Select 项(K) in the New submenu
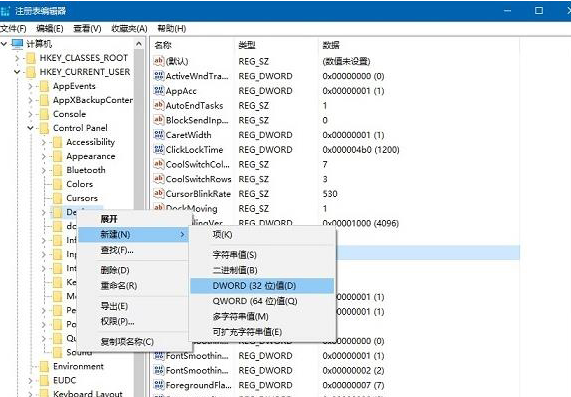Image resolution: width=571 pixels, height=397 pixels. pos(262,235)
